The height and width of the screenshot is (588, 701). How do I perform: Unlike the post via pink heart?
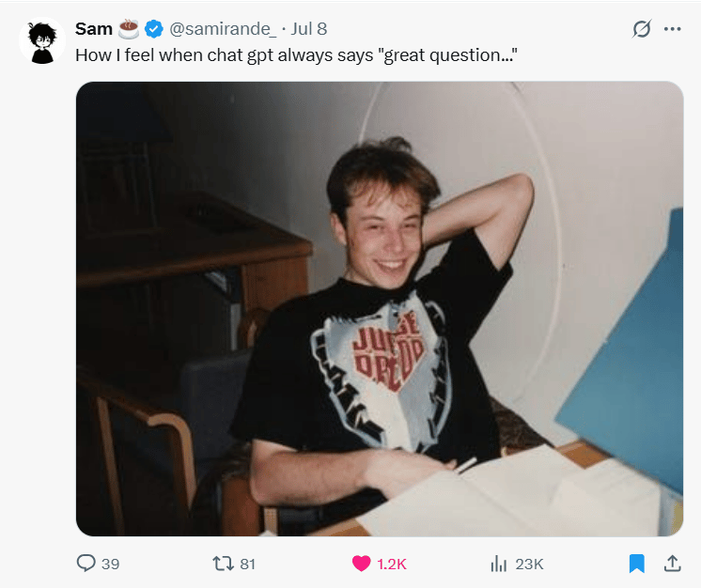point(361,564)
